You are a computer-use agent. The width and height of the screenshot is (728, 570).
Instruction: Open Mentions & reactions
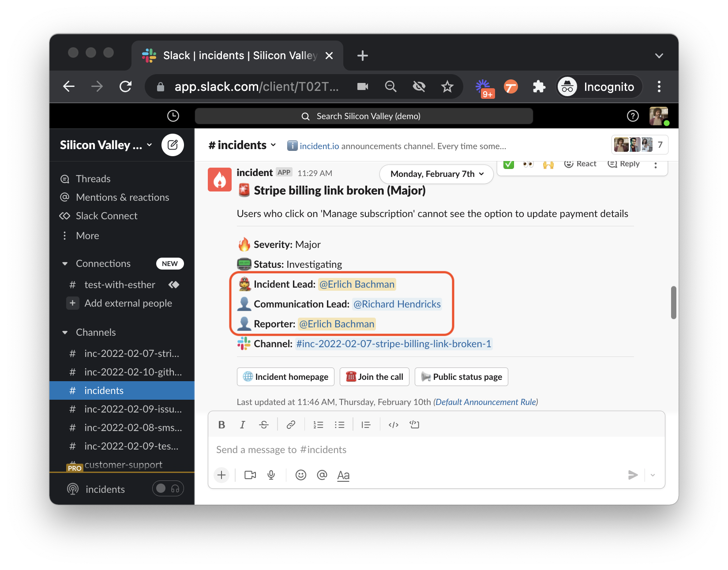(122, 197)
